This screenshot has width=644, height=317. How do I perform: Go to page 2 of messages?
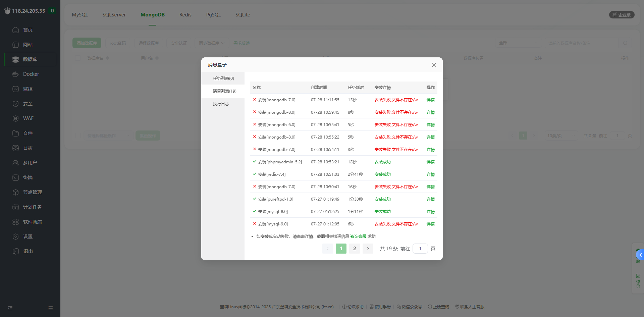point(354,249)
